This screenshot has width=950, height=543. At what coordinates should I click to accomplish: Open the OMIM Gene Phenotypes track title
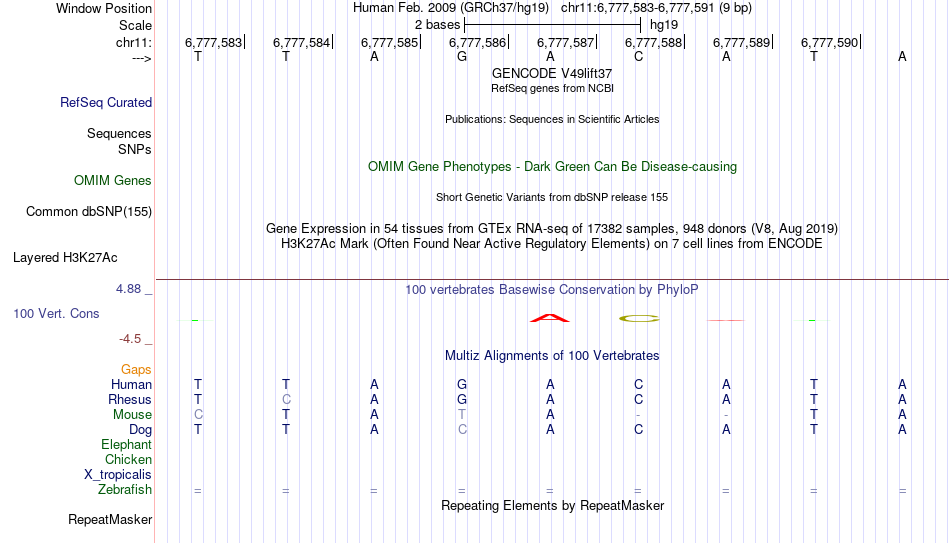(x=552, y=167)
